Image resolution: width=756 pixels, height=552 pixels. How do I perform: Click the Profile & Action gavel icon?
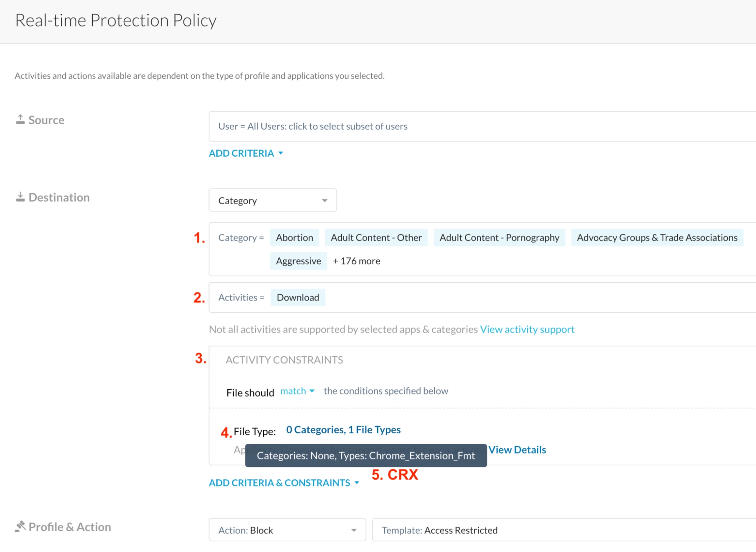(20, 526)
